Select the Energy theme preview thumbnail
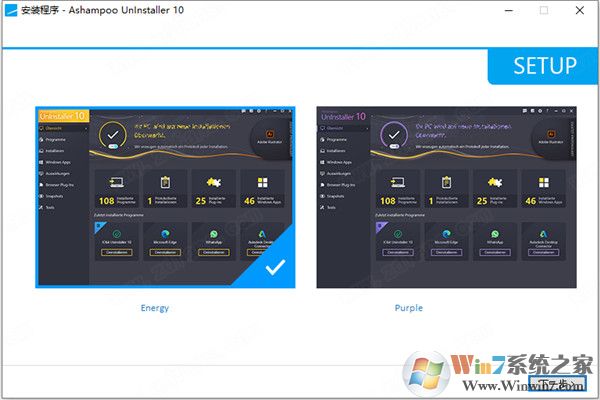 [165, 197]
